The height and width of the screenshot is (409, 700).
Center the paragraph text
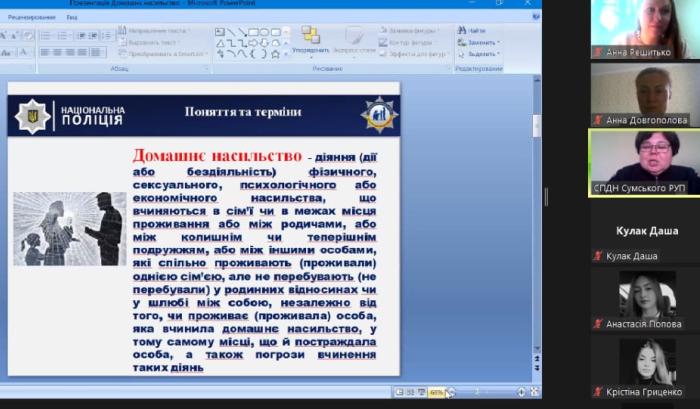tap(58, 53)
